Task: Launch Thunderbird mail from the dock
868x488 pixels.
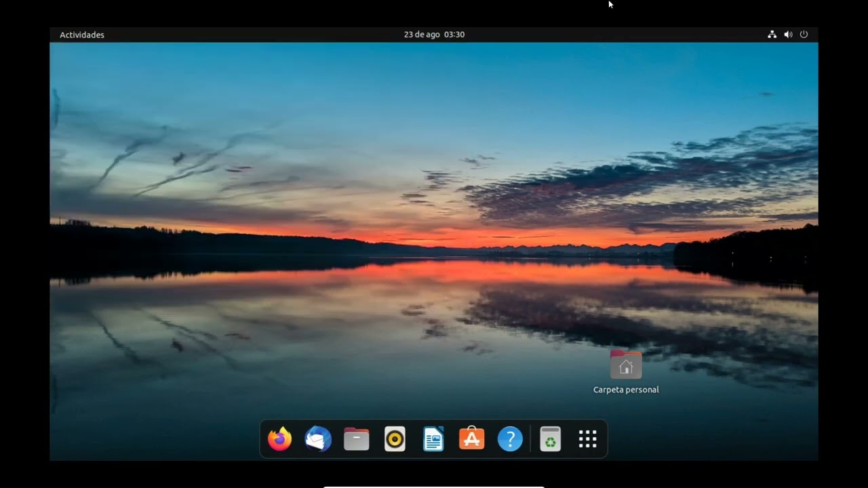Action: (318, 439)
